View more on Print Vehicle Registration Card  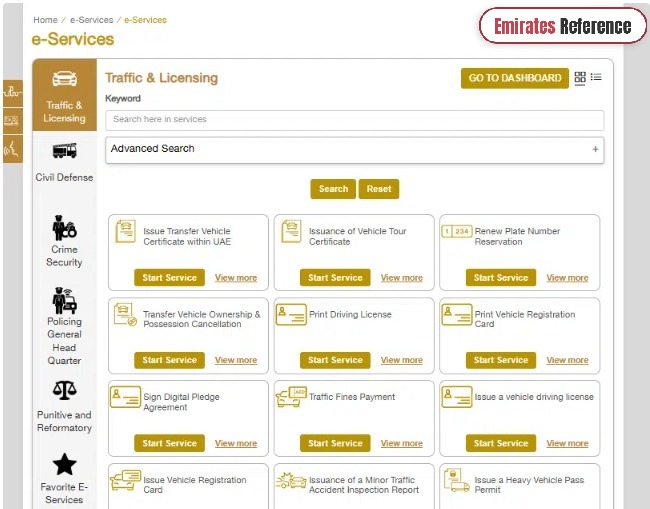pyautogui.click(x=568, y=360)
